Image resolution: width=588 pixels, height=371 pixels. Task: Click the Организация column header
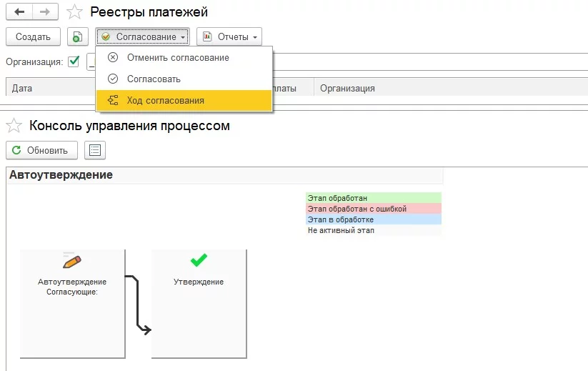pyautogui.click(x=347, y=89)
